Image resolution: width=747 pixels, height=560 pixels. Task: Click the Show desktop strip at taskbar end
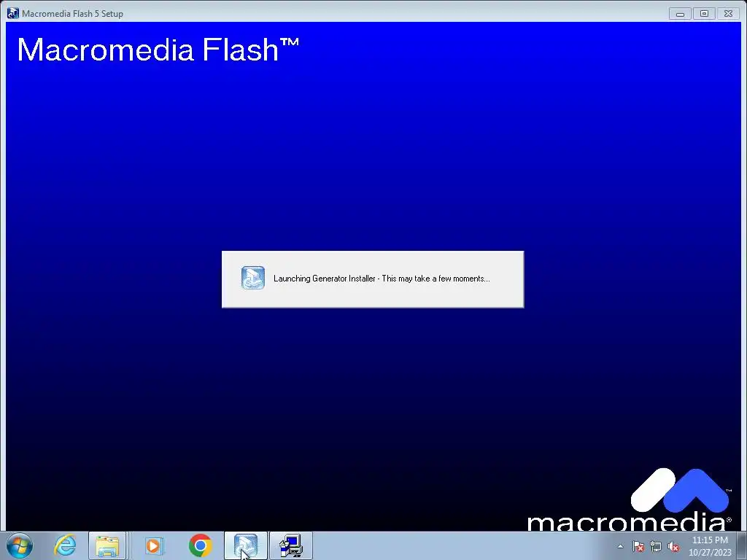[x=742, y=545]
